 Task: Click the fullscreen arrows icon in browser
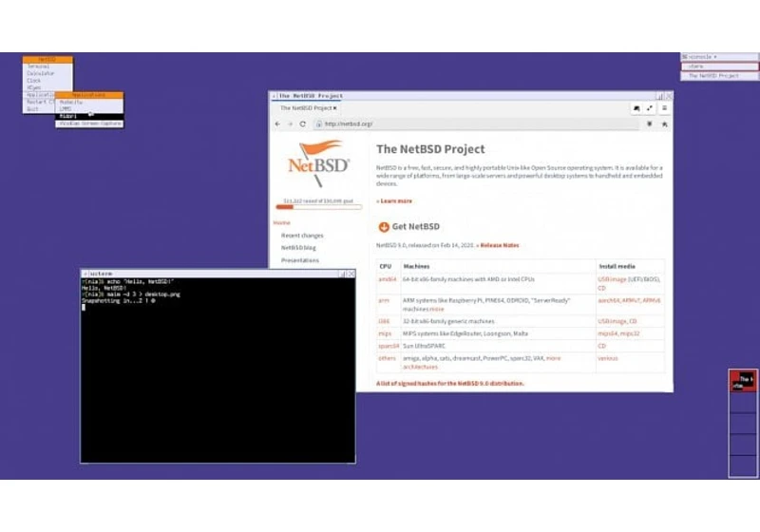tap(650, 108)
